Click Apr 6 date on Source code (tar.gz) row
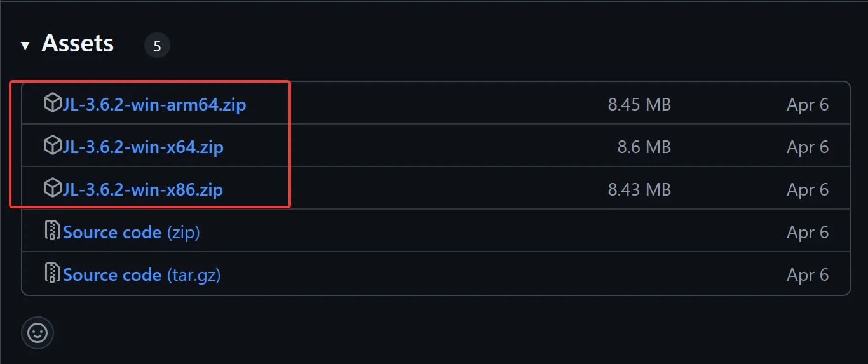868x364 pixels. pyautogui.click(x=808, y=274)
